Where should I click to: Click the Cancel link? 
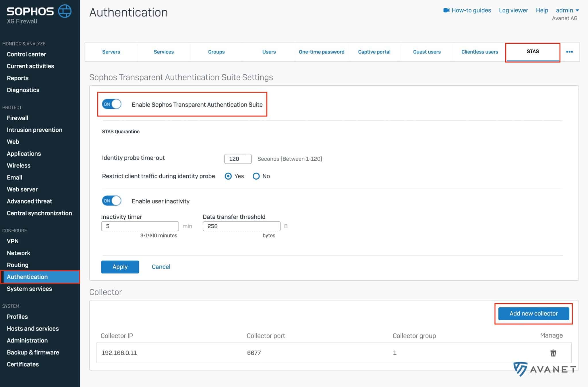(161, 267)
